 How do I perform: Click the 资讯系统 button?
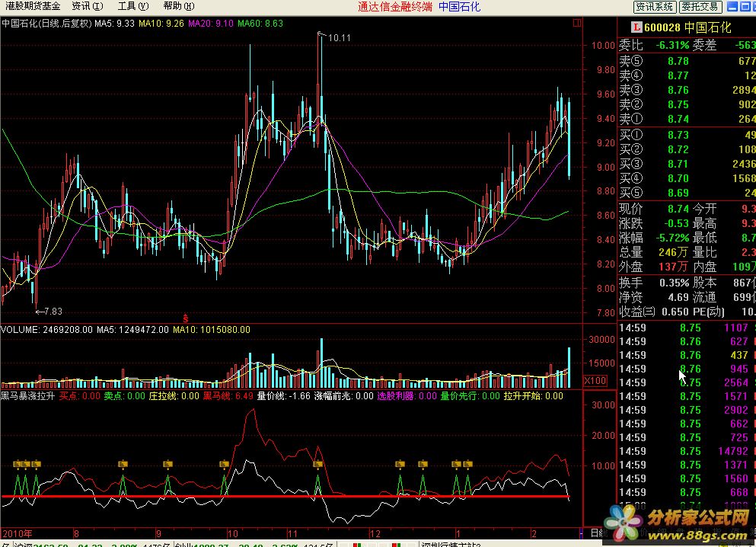[x=654, y=7]
